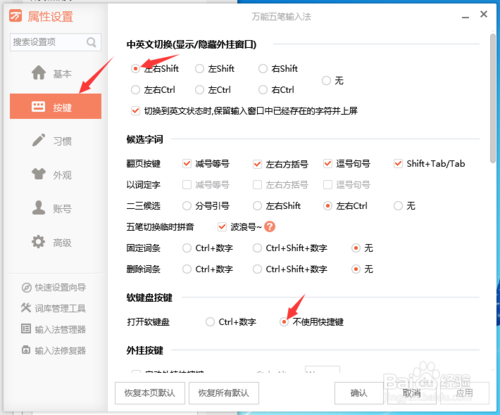Click 恢复所有默认 button
The width and height of the screenshot is (500, 415).
pos(224,393)
